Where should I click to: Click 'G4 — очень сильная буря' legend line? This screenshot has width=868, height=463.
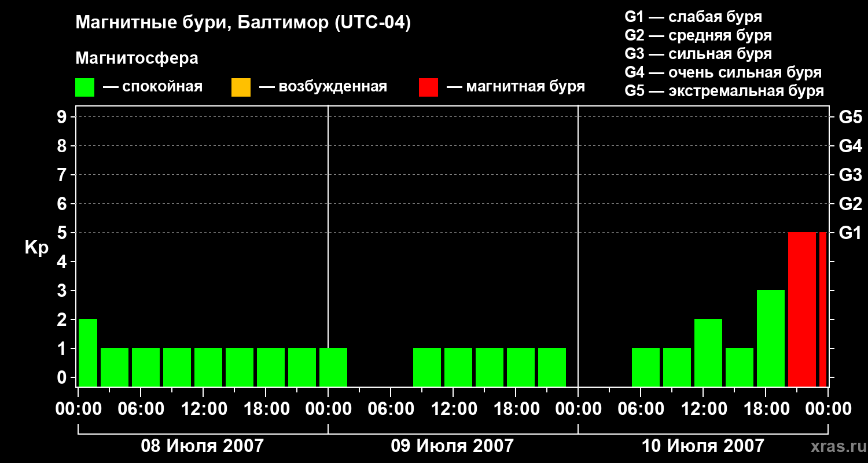(723, 72)
